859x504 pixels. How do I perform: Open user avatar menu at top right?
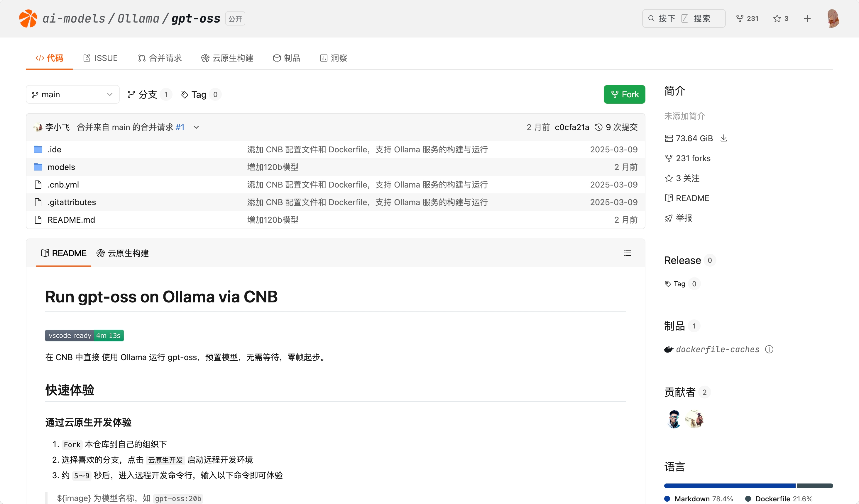tap(833, 18)
